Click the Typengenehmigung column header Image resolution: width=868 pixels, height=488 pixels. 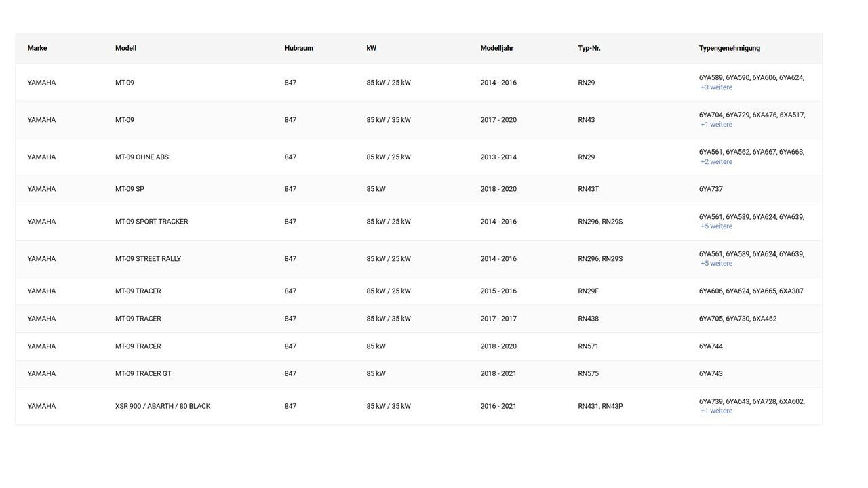point(729,48)
